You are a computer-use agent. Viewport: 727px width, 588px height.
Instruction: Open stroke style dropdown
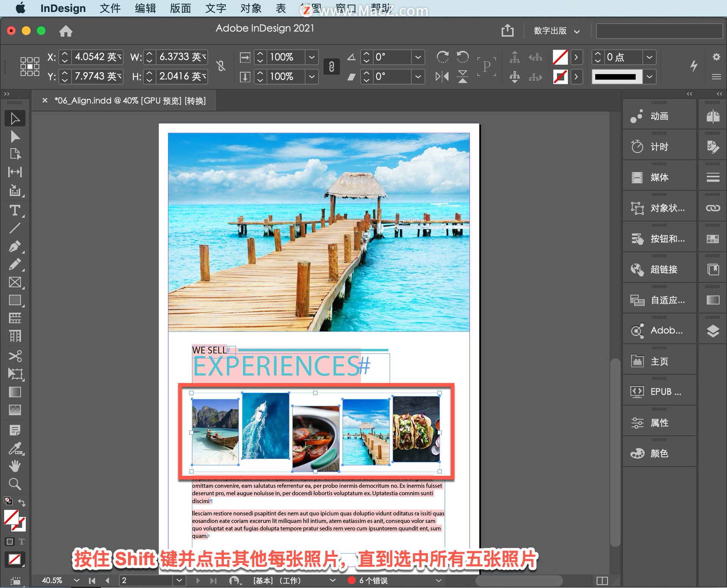click(x=649, y=77)
